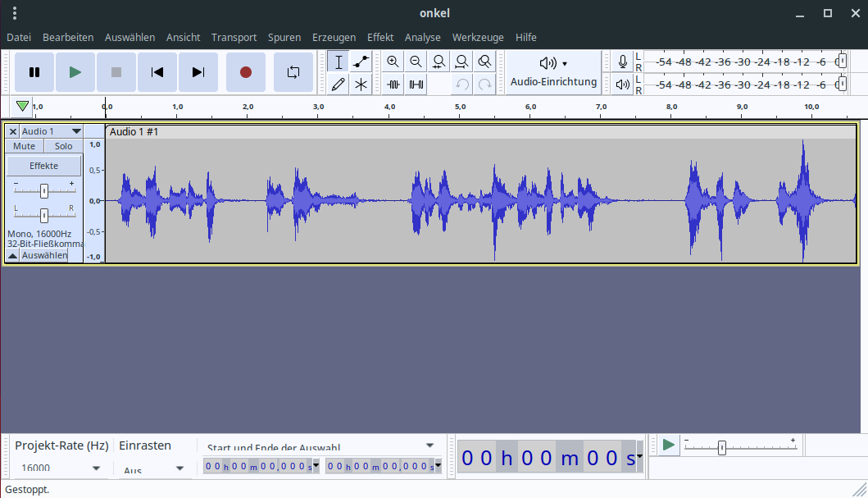Solo the Audio 1 track
The image size is (868, 498).
pos(63,145)
